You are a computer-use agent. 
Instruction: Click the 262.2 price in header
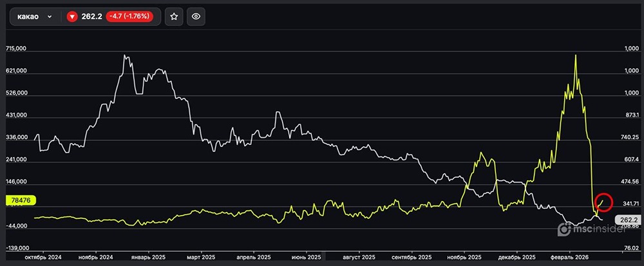point(92,17)
